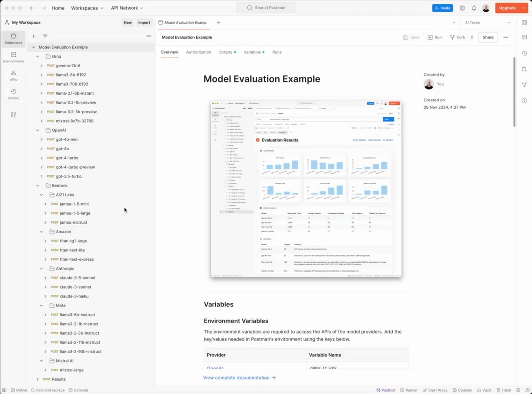
Task: Open the changelog icon in the right sidebar
Action: 524,53
